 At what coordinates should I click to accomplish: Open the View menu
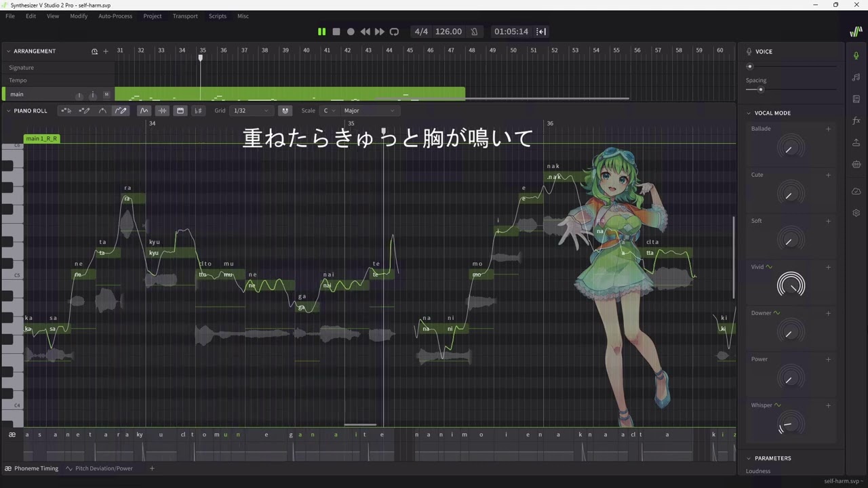tap(52, 16)
